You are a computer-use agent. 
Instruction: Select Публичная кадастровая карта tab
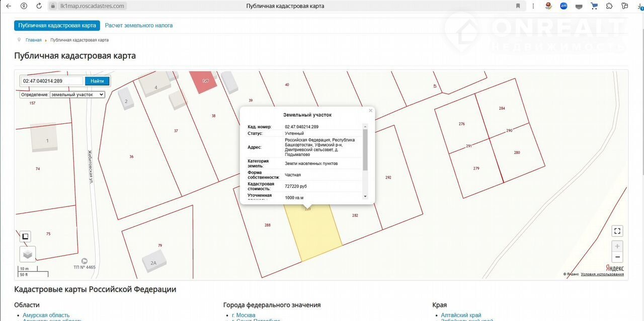click(57, 25)
